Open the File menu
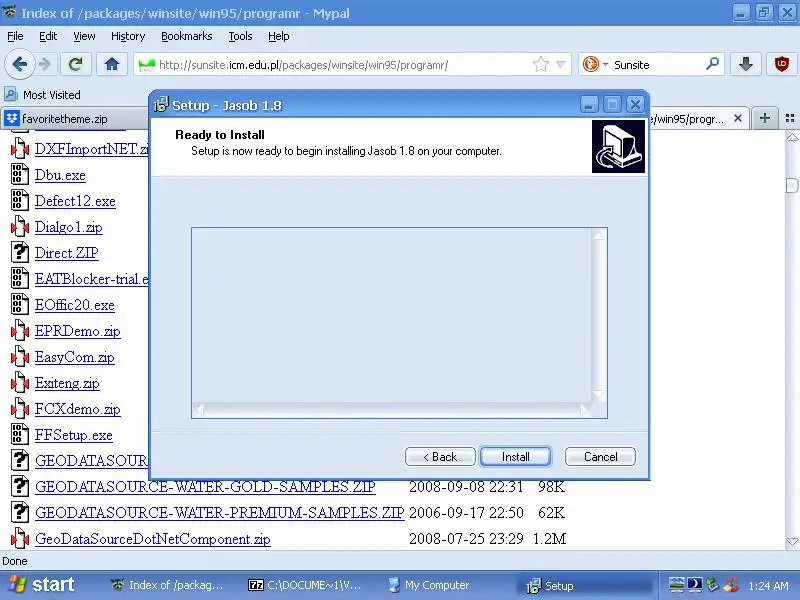This screenshot has height=600, width=800. [x=15, y=36]
